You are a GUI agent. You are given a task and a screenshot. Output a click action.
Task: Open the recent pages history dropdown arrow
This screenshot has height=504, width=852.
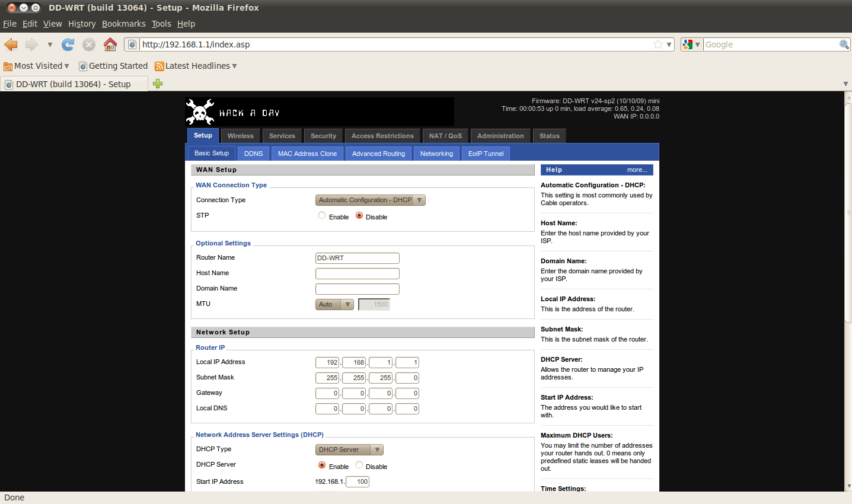click(50, 44)
